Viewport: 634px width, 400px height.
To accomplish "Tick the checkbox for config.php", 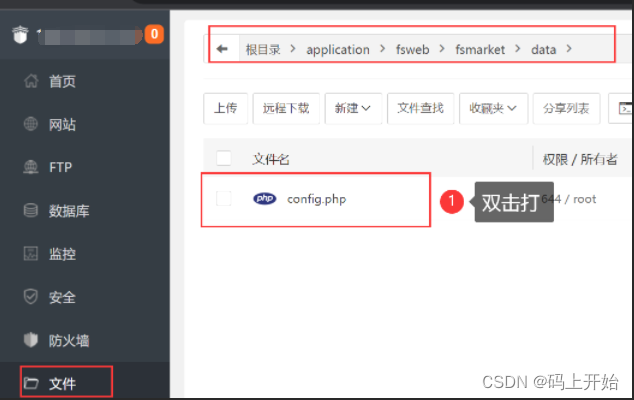I will click(224, 199).
